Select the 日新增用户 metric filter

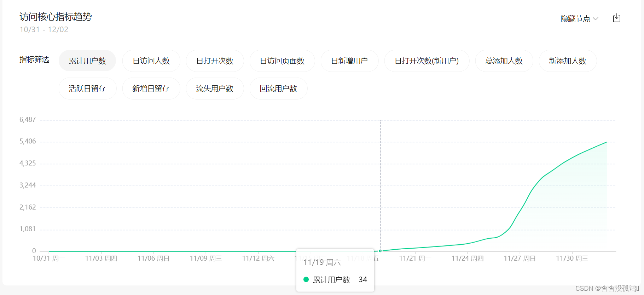coord(349,61)
